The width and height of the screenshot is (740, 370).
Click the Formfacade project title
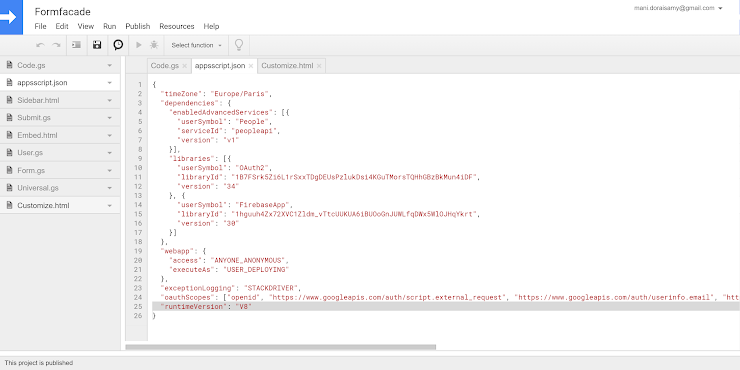pos(62,12)
